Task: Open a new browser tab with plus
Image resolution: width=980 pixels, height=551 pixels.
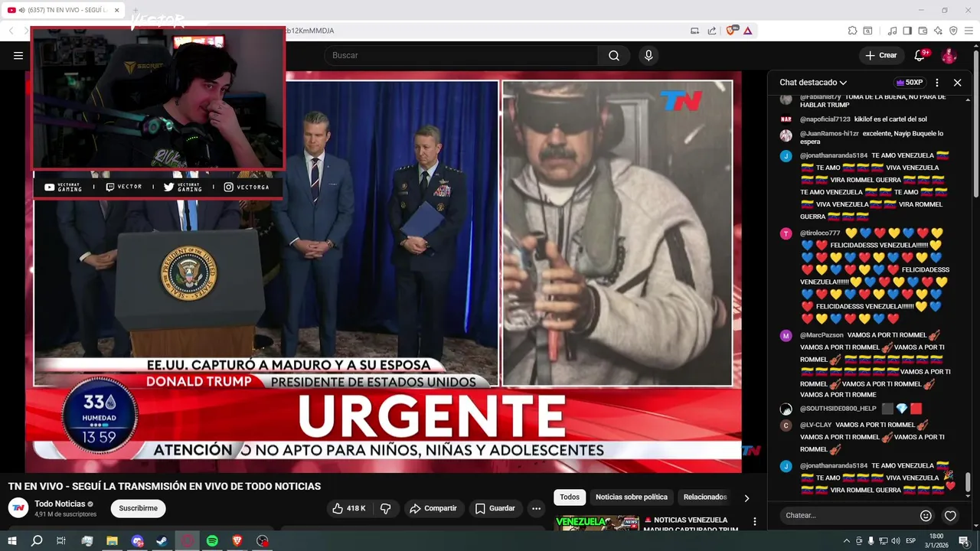Action: (x=136, y=10)
